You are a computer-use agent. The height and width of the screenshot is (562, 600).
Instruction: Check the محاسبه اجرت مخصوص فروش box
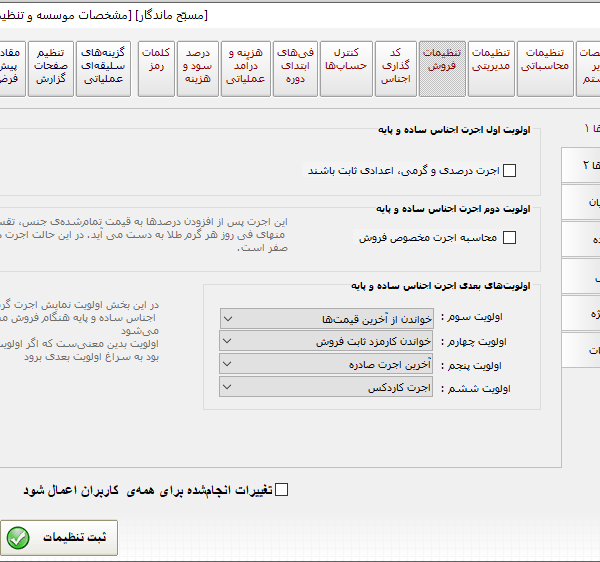(x=509, y=238)
